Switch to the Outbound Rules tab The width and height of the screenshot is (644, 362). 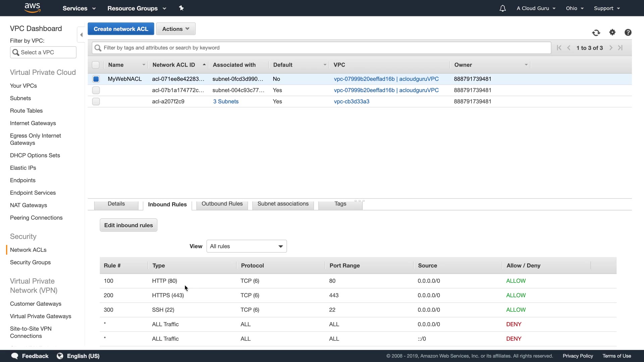point(222,204)
